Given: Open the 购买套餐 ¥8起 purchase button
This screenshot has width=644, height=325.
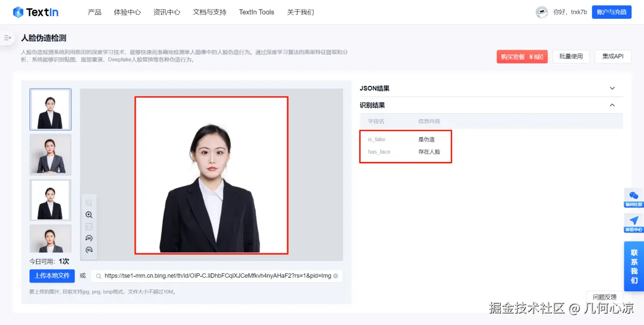Looking at the screenshot, I should click(522, 56).
